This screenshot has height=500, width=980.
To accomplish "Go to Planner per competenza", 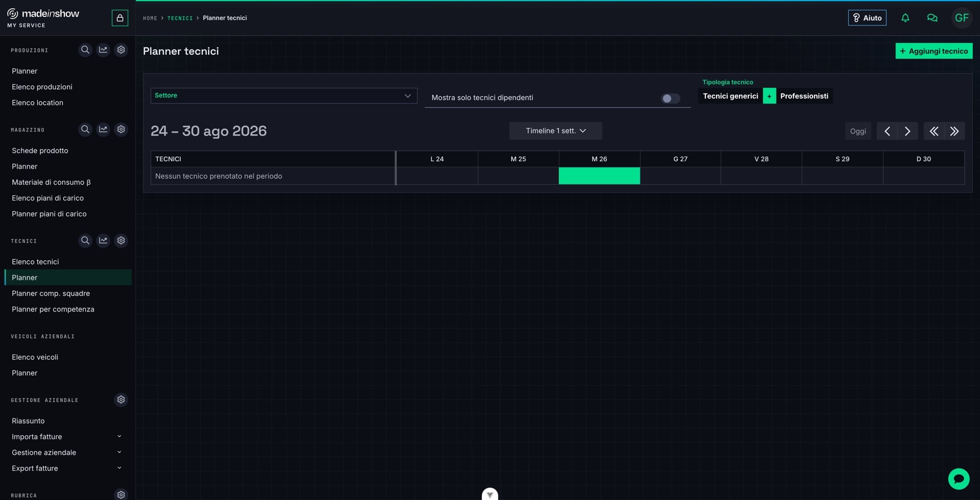I will point(53,309).
